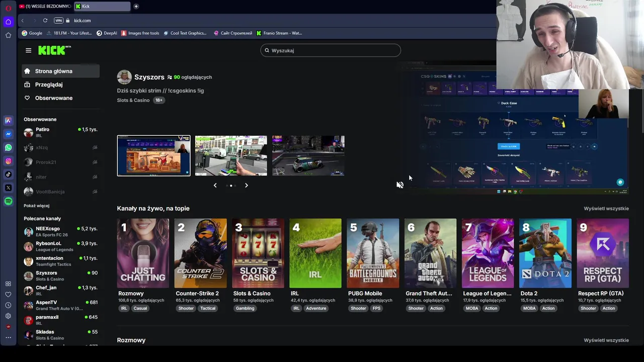The width and height of the screenshot is (644, 362).
Task: Show previous featured stream with left arrow
Action: click(215, 186)
